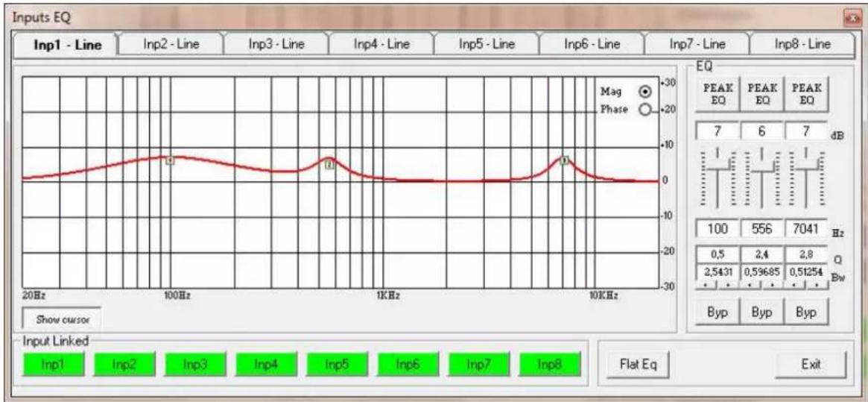
Task: Toggle Inp8 link button
Action: click(x=551, y=365)
